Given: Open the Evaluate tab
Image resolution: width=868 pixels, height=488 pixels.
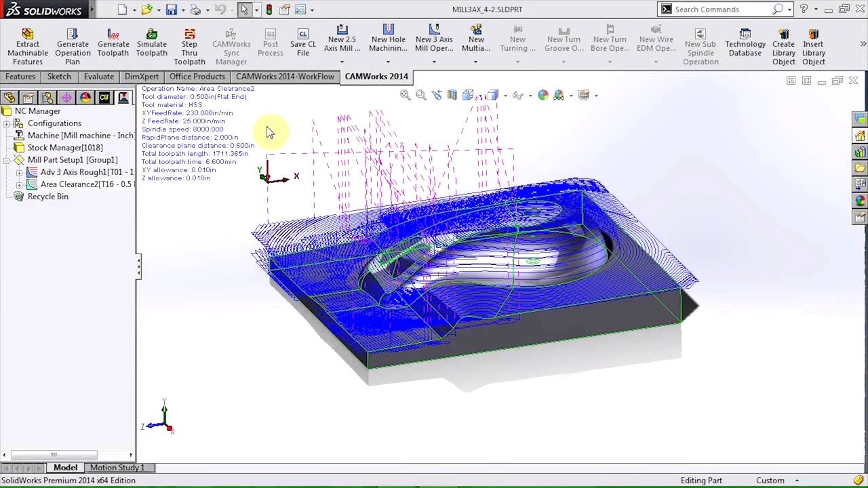Looking at the screenshot, I should (x=99, y=77).
